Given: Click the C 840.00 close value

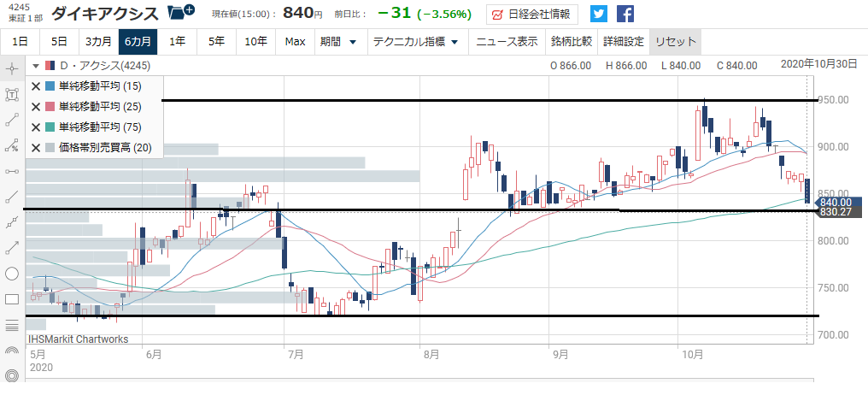Looking at the screenshot, I should [x=736, y=66].
